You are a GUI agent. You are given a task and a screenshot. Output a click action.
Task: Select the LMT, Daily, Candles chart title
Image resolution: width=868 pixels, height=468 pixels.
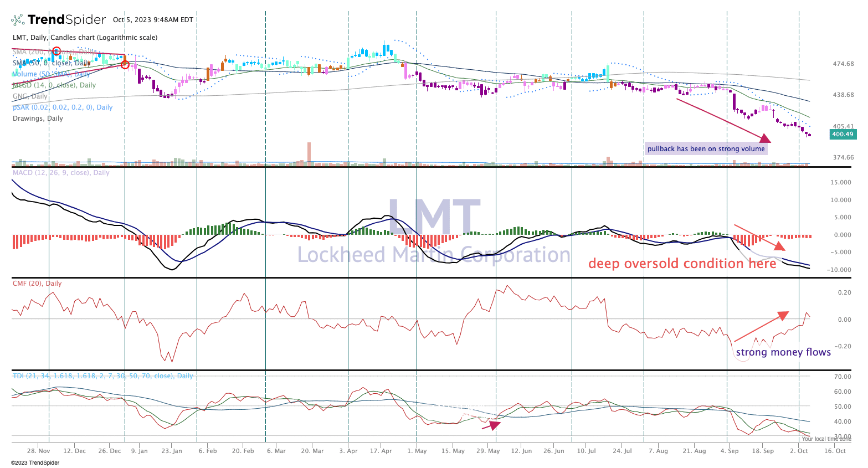coord(85,38)
